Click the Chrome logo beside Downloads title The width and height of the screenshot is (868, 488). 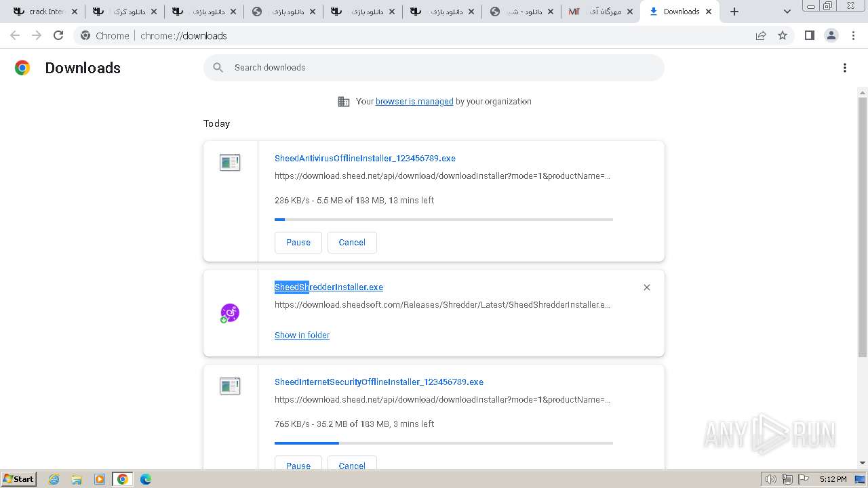(x=22, y=68)
